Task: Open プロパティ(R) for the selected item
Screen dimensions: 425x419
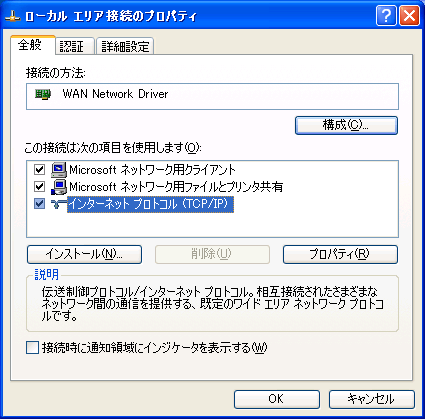Action: point(340,254)
